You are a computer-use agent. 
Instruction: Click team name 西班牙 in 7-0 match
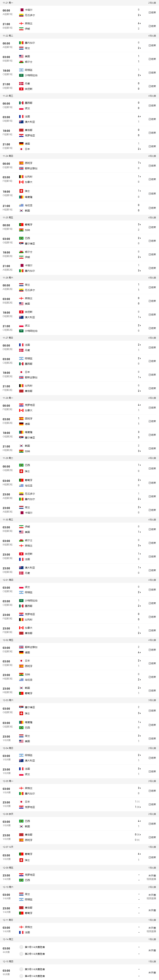tap(28, 163)
